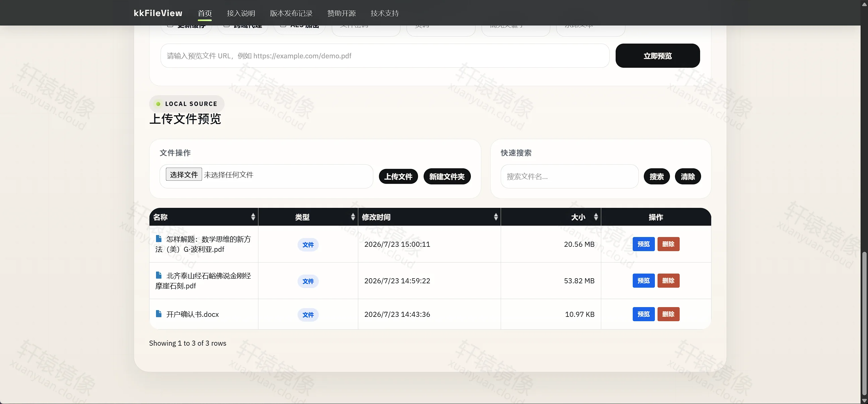Focus the preview file URL input

coord(385,56)
